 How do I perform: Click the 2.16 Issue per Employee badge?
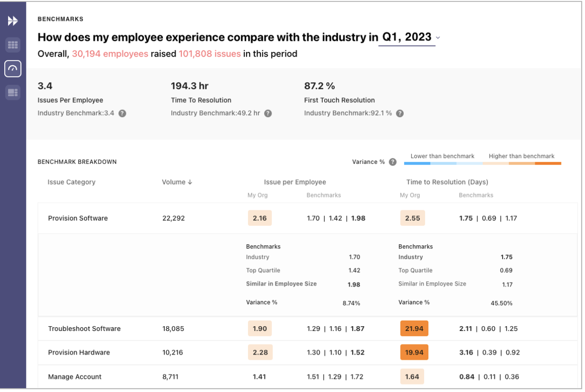click(x=260, y=218)
